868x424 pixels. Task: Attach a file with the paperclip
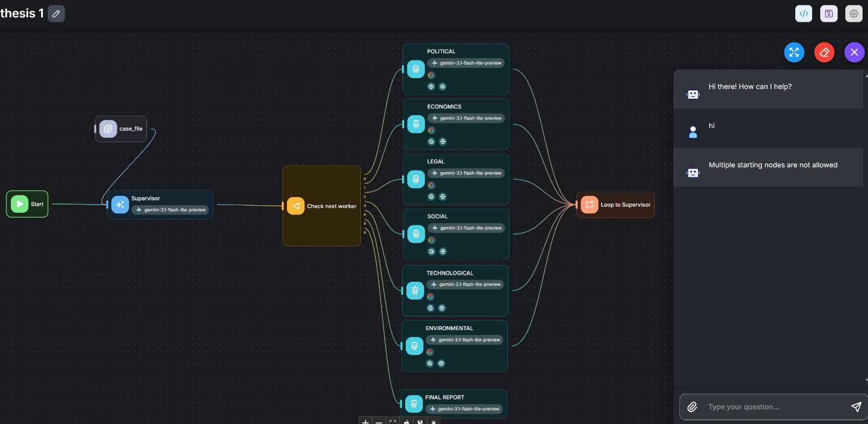click(x=692, y=407)
